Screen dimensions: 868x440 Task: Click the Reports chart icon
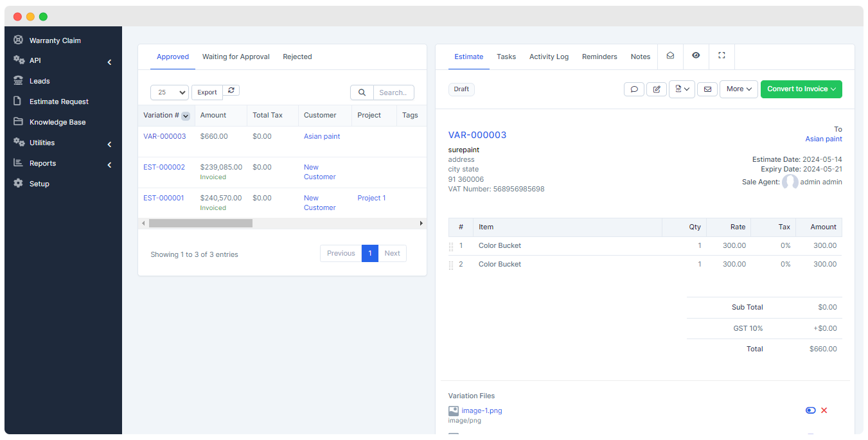pos(18,163)
